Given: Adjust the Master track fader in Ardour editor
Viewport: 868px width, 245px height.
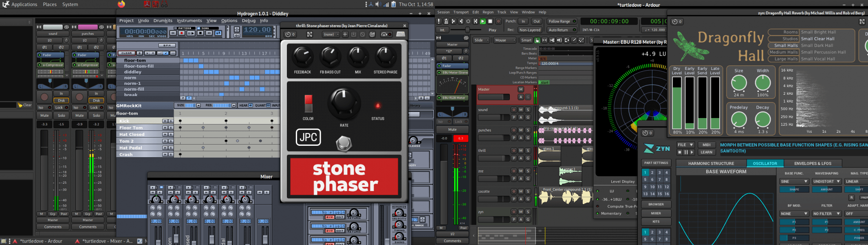Looking at the screenshot, I should [x=493, y=97].
